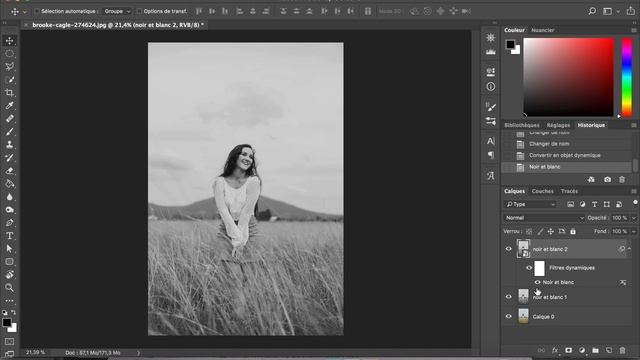Hide the noir et blanc 2 layer
The width and height of the screenshot is (640, 360).
509,249
